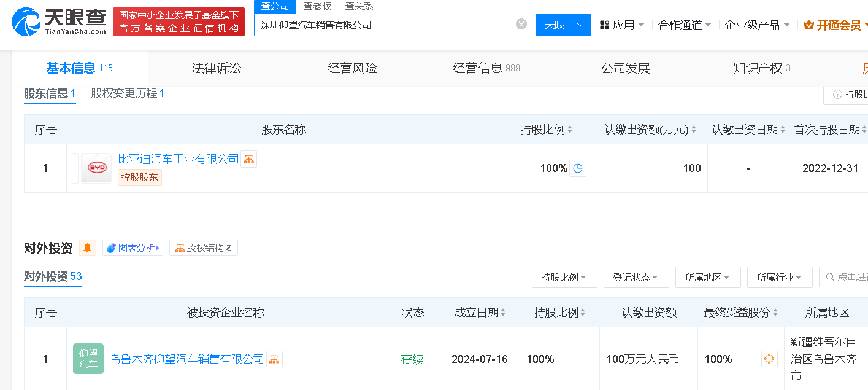Open the 登记状态 filter dropdown
This screenshot has height=390, width=868.
[x=636, y=277]
